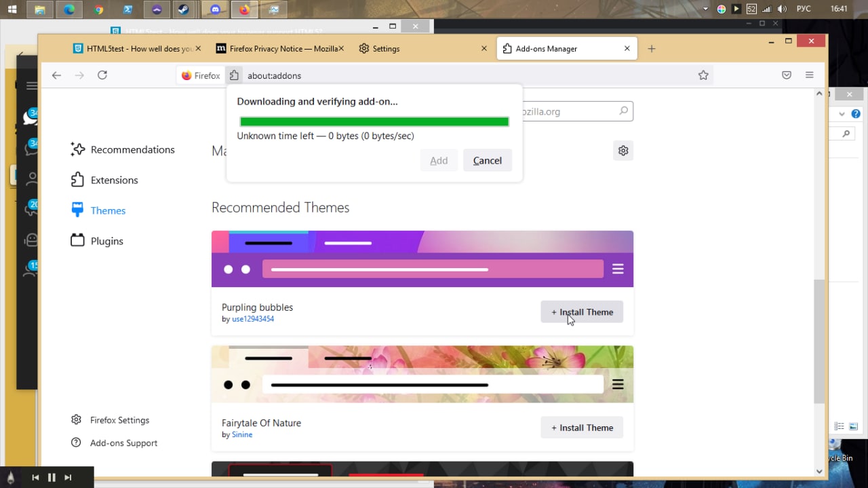This screenshot has height=488, width=868.
Task: Click the search magnifier in the add-ons search box
Action: 623,111
